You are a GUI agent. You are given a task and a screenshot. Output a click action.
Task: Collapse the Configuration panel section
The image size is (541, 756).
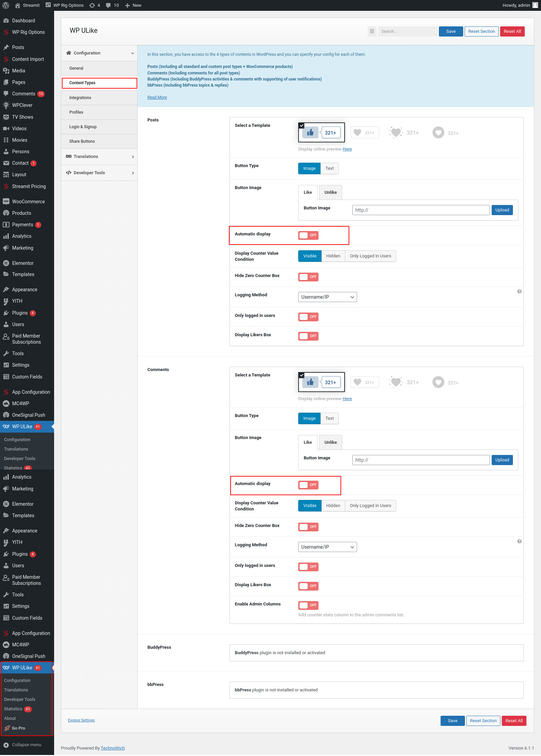click(99, 53)
